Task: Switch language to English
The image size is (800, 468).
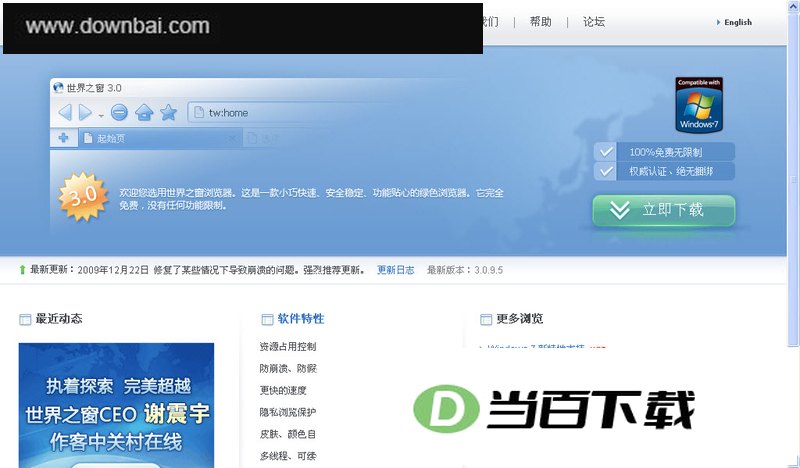Action: click(x=738, y=22)
